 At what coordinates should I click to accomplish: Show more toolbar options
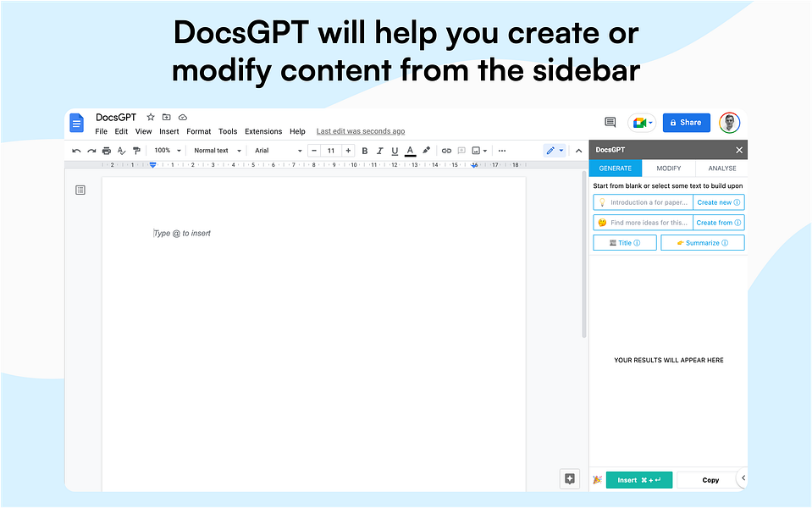pos(502,151)
